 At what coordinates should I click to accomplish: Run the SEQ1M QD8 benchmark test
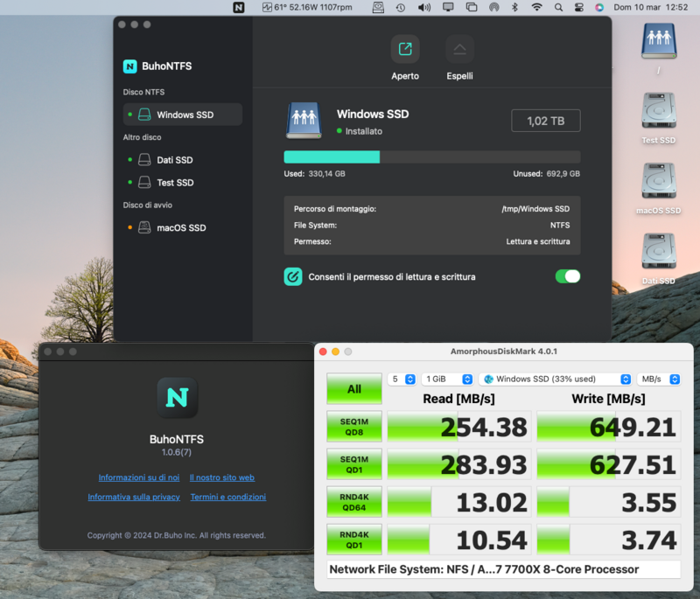[353, 427]
